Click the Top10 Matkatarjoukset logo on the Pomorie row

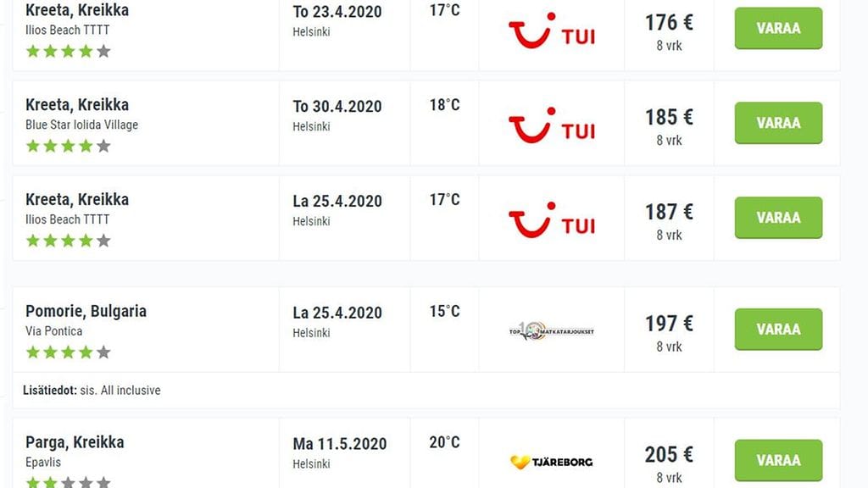pos(551,329)
